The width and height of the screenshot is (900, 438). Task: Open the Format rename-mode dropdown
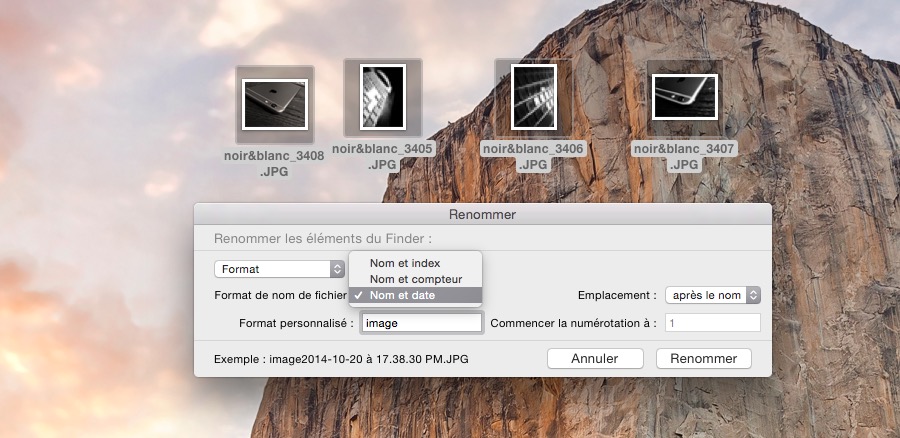point(280,269)
